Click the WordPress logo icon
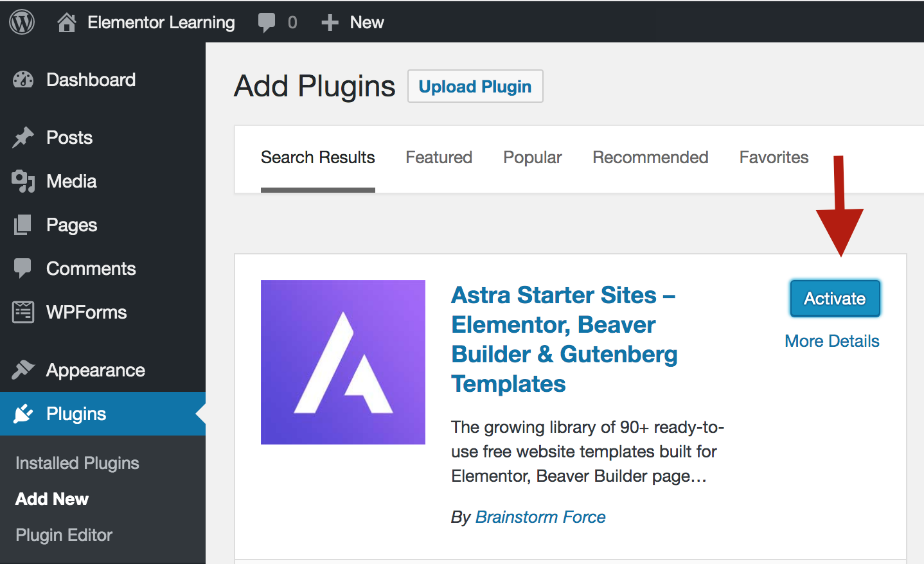The height and width of the screenshot is (564, 924). [22, 22]
